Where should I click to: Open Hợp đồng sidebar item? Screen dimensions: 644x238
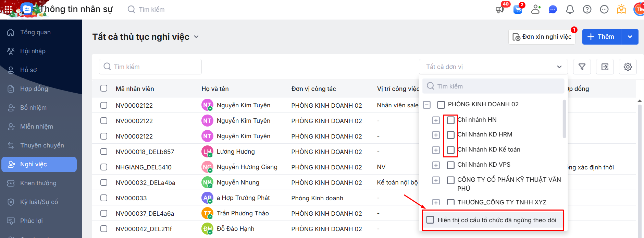[39, 89]
